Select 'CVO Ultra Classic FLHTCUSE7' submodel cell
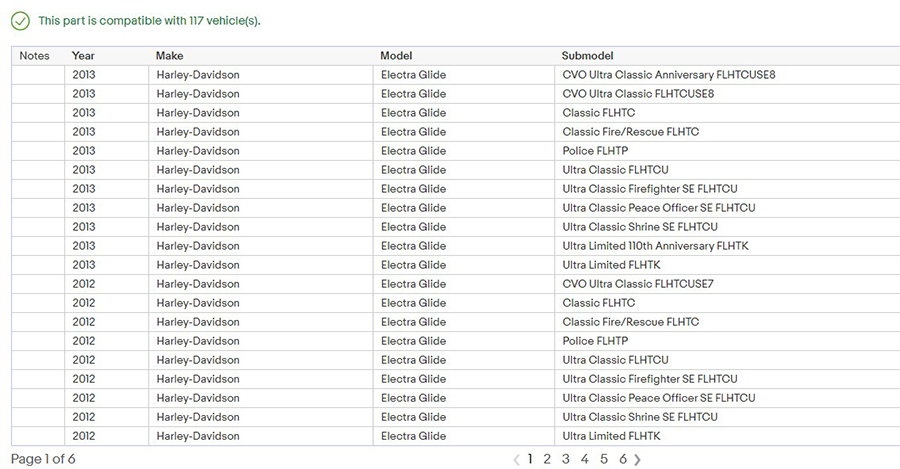The height and width of the screenshot is (469, 900). tap(727, 284)
